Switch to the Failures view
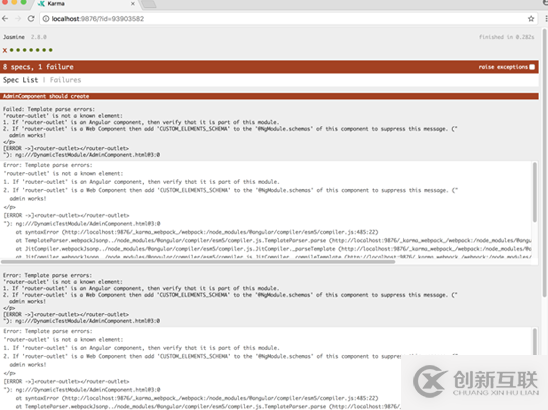 point(65,80)
